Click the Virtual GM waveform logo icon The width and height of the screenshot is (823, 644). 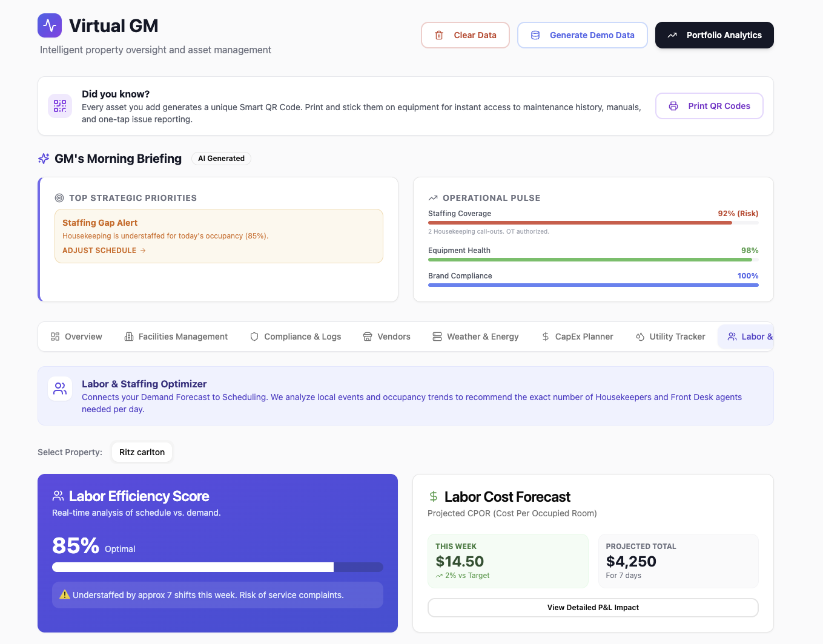50,25
